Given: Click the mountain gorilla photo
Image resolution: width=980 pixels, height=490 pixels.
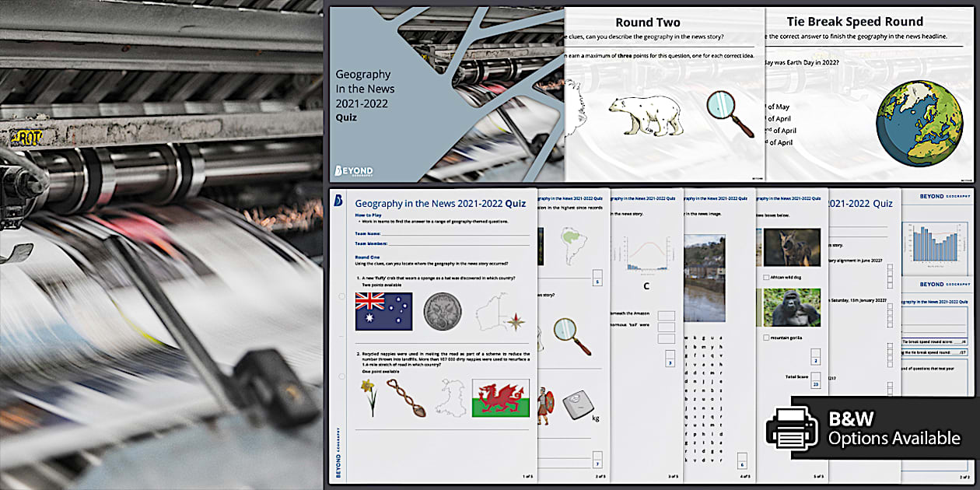Looking at the screenshot, I should click(x=792, y=307).
